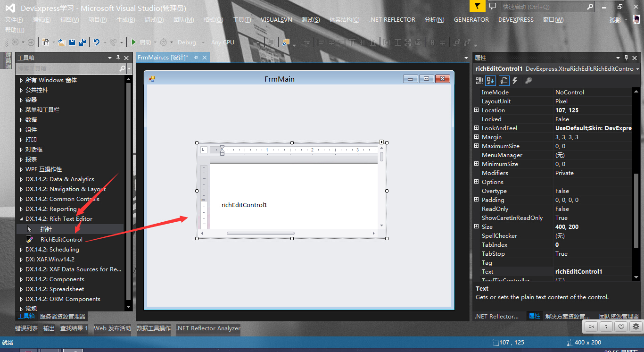Image resolution: width=644 pixels, height=352 pixels.
Task: Select the RichEditControl toolbox item
Action: click(x=70, y=239)
